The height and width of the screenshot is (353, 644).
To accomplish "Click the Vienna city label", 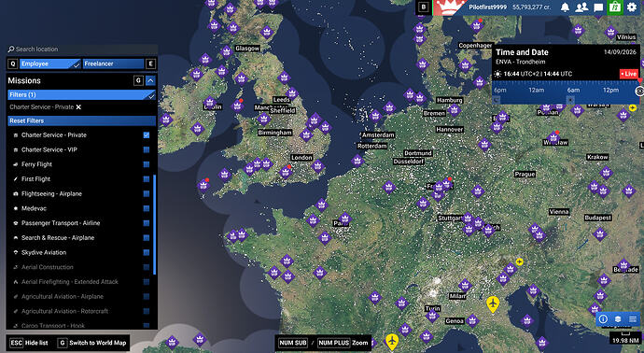I will tap(559, 212).
